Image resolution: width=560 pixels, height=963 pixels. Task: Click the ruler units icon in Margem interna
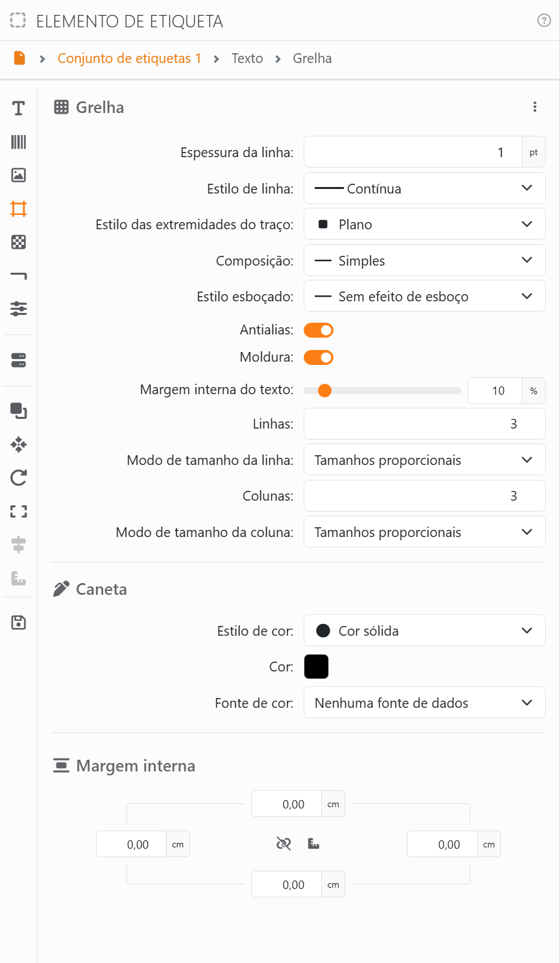click(x=313, y=844)
